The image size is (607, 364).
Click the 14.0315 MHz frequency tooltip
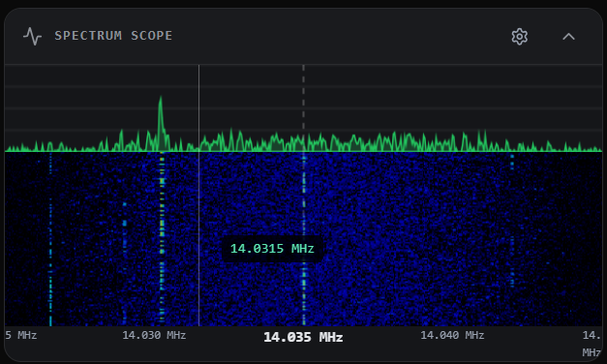click(x=272, y=249)
